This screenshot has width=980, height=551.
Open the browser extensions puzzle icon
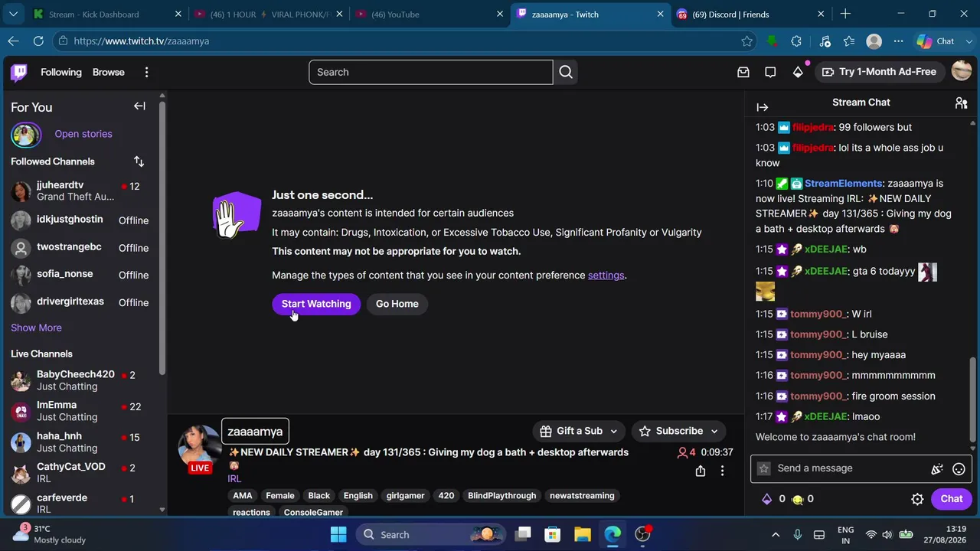796,41
